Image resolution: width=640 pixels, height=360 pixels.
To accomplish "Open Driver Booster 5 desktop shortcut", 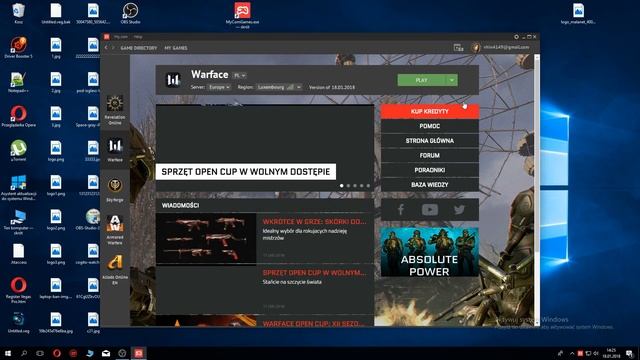I will 18,47.
